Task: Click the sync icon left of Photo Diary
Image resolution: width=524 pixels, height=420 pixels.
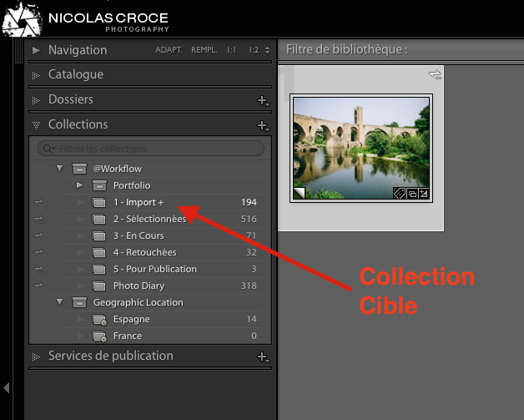Action: click(x=38, y=286)
